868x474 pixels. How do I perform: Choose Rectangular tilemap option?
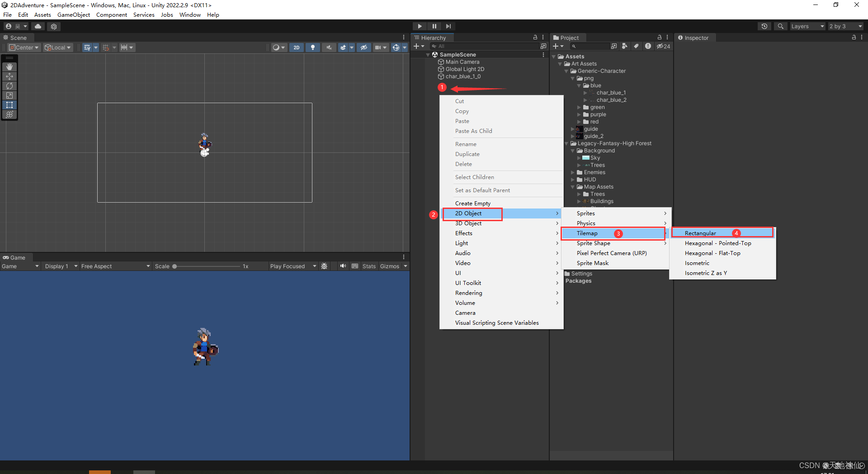click(722, 233)
